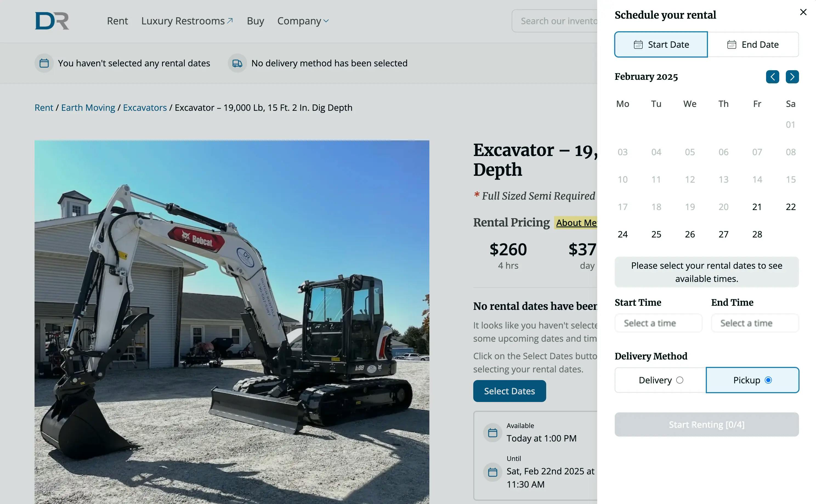Click the back arrow to navigate to January 2025

[772, 76]
